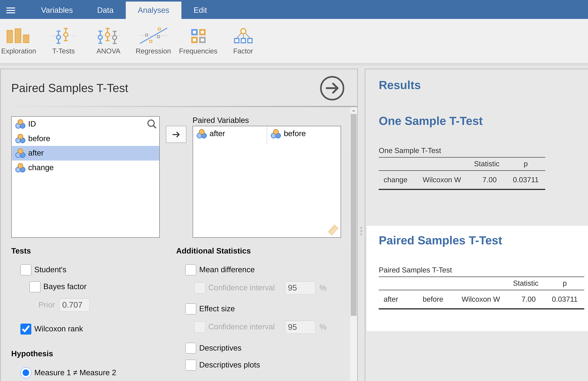This screenshot has height=381, width=588.
Task: Tick the Mean difference Confidence interval checkbox
Action: pyautogui.click(x=200, y=288)
